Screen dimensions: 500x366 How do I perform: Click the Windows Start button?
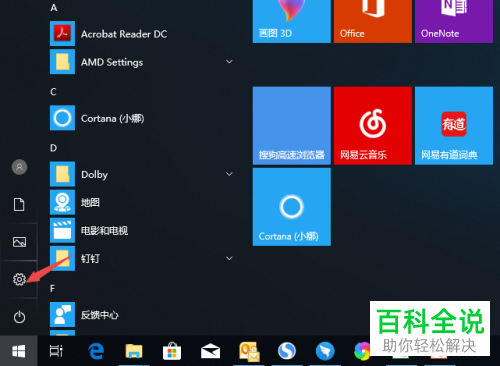pos(19,351)
